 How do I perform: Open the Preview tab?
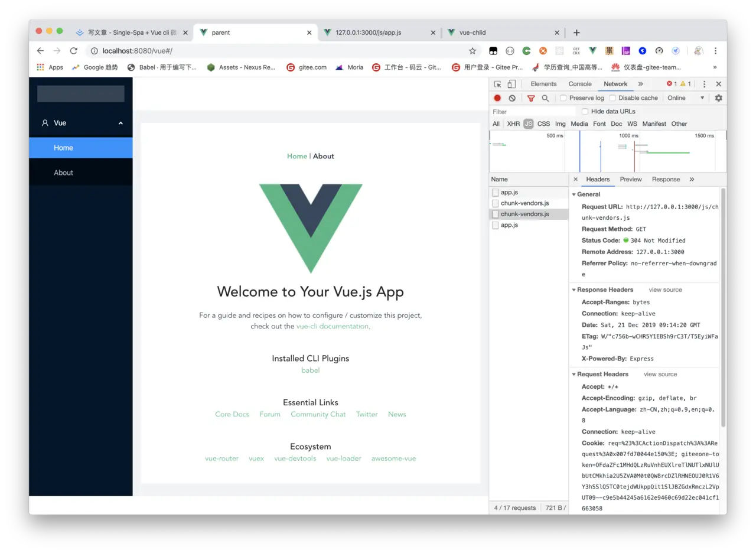click(631, 179)
